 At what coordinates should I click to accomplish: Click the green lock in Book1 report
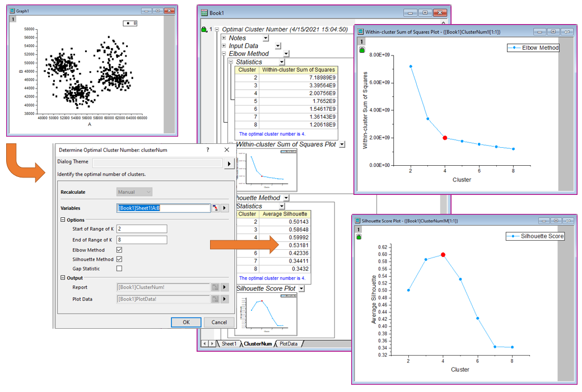tap(203, 30)
